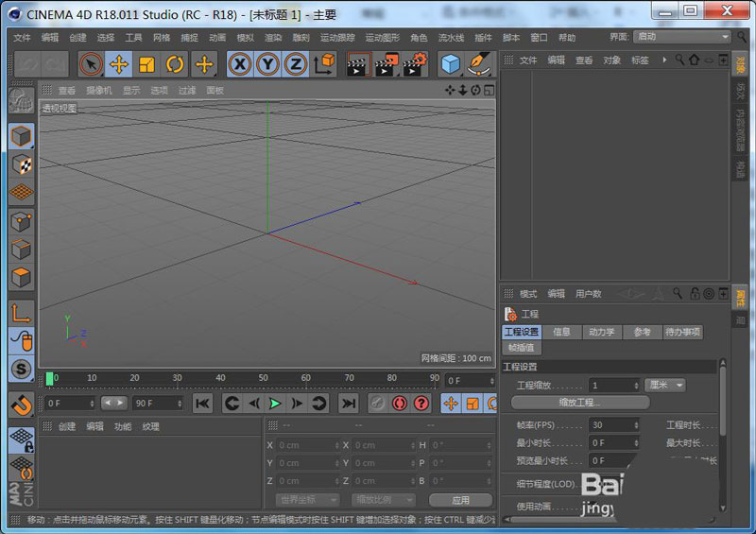The height and width of the screenshot is (534, 756).
Task: Open the 世界坐标 dropdown
Action: (x=307, y=500)
